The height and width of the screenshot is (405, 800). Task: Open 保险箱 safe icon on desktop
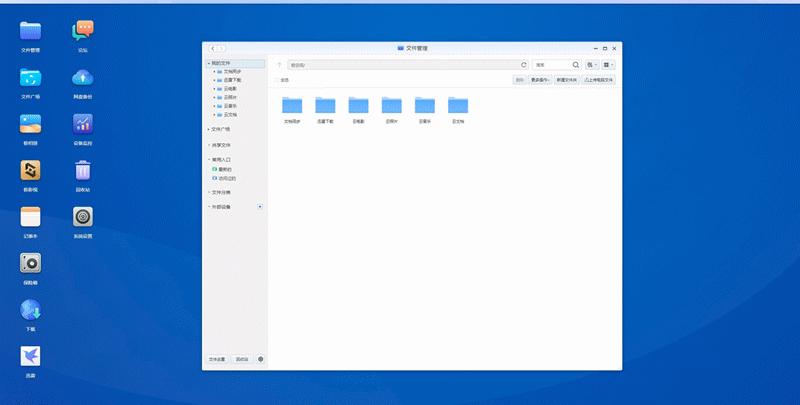pyautogui.click(x=30, y=264)
